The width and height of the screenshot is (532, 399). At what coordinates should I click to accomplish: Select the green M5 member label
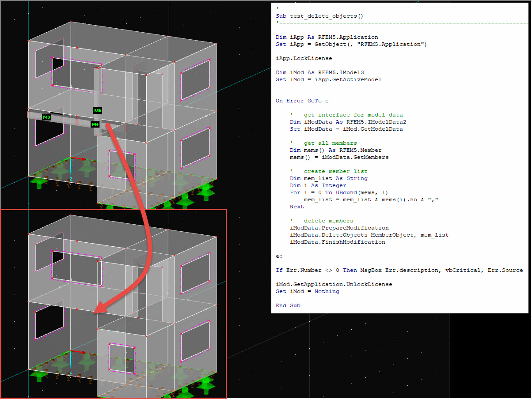[x=98, y=110]
